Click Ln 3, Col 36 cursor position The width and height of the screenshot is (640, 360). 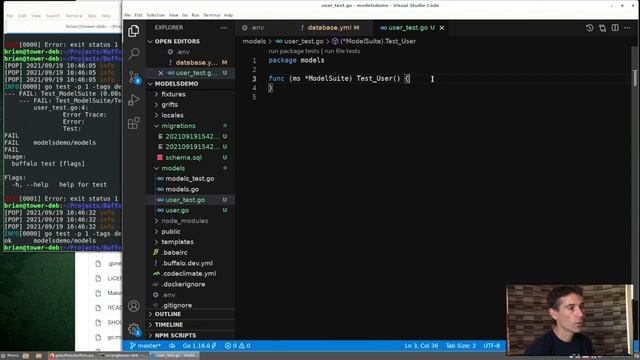[x=421, y=346]
